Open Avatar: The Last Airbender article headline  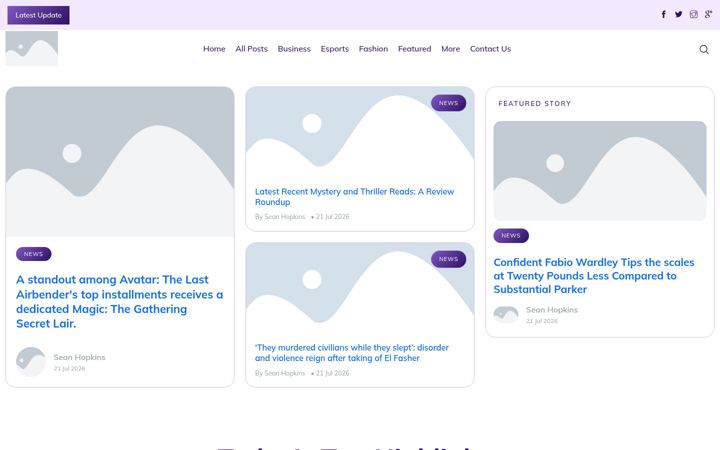(119, 301)
